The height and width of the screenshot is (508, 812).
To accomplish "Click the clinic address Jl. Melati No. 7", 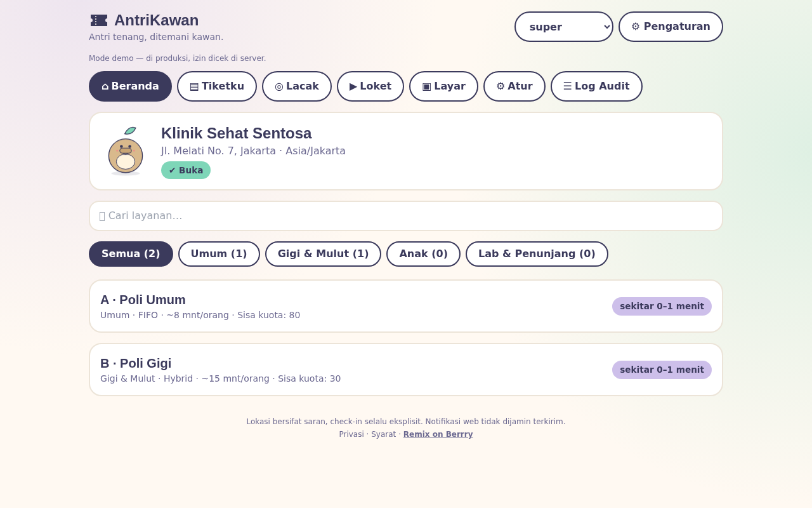I will 253,151.
